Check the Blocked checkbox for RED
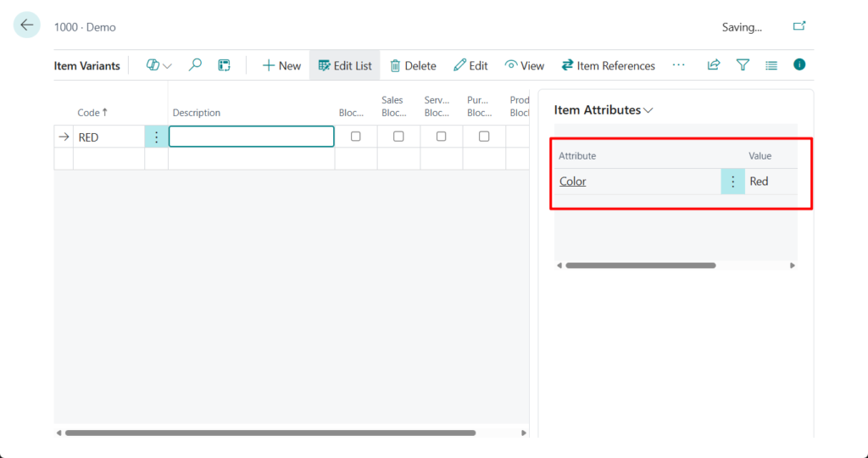The image size is (868, 458). pyautogui.click(x=356, y=137)
